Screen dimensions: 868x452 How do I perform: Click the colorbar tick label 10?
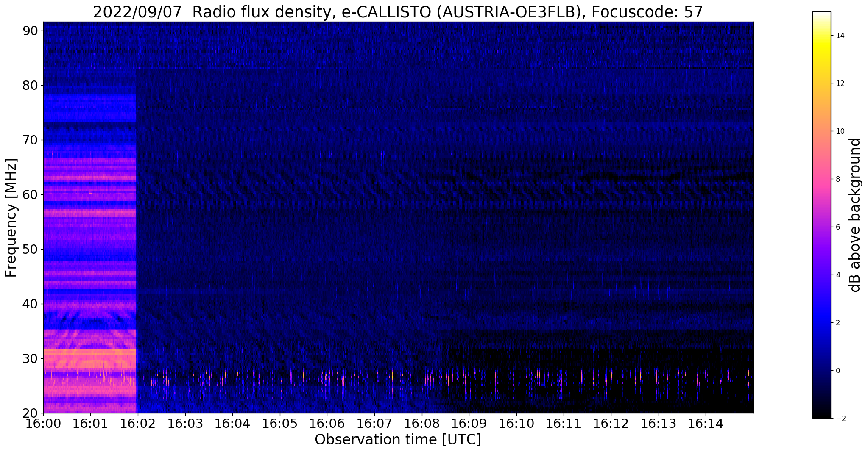point(840,131)
